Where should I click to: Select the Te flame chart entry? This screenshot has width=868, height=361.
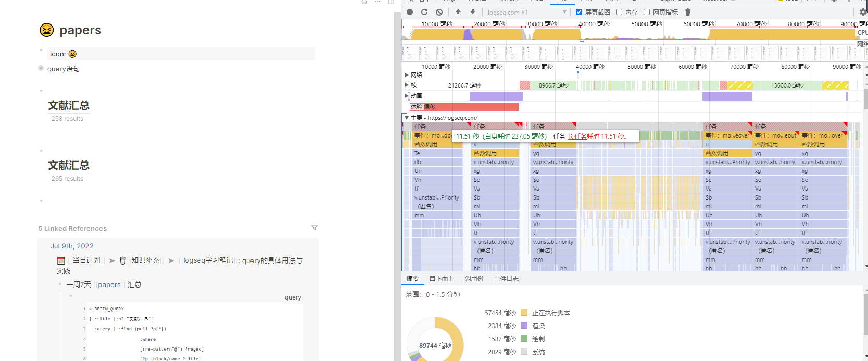[437, 153]
